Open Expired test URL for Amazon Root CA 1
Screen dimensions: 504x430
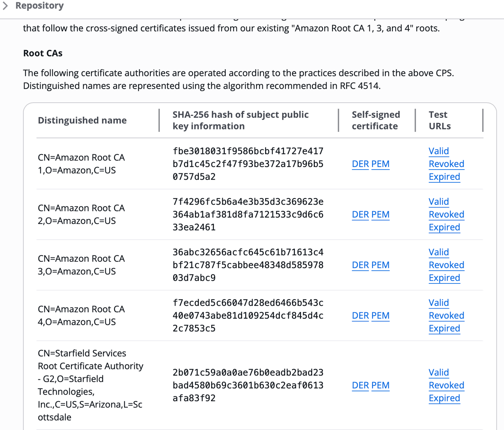(x=444, y=177)
